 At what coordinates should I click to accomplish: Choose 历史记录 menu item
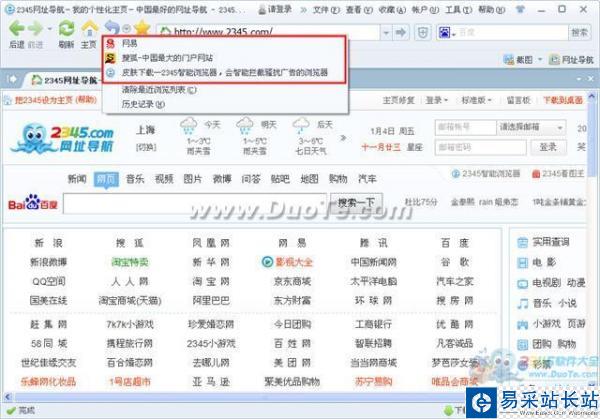point(225,104)
